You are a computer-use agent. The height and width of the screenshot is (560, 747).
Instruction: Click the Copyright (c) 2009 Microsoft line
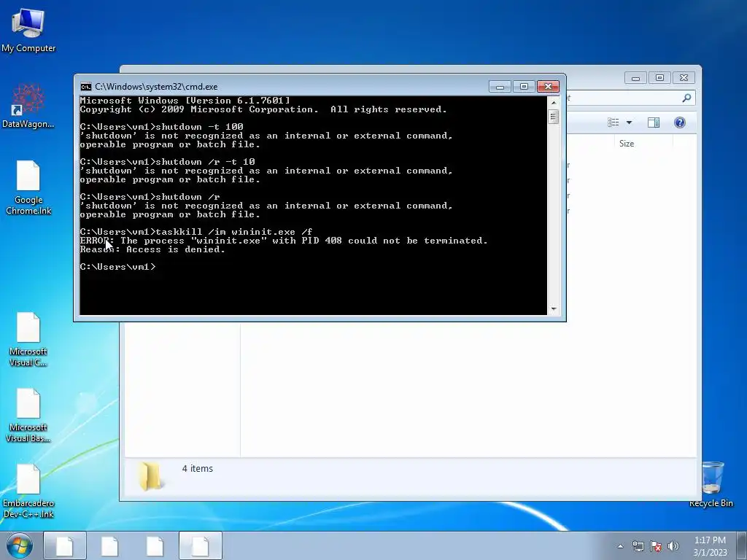(x=263, y=109)
